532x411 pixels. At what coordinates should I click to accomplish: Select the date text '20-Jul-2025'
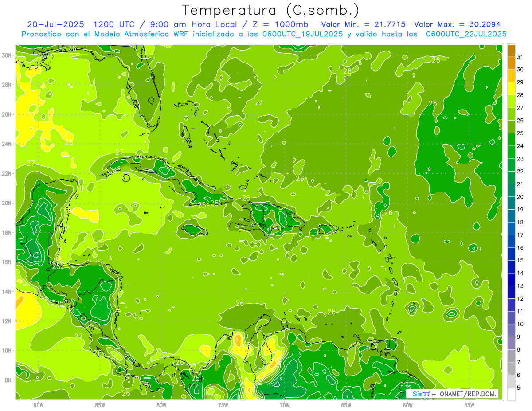pyautogui.click(x=55, y=24)
